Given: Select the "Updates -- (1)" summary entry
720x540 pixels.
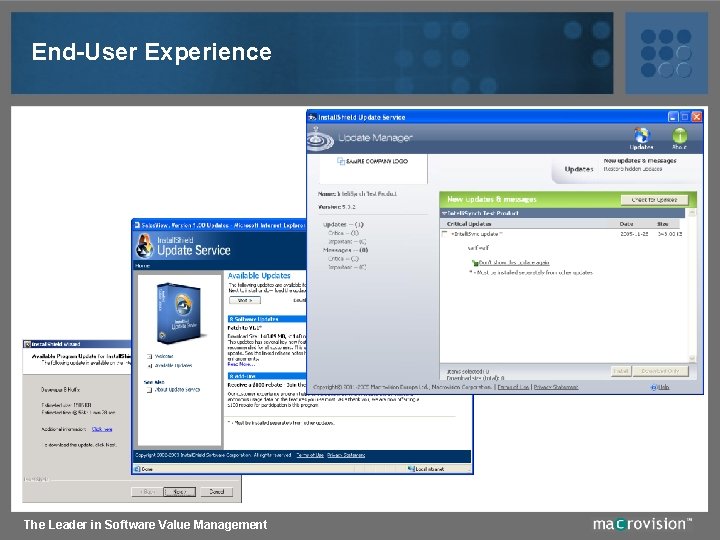Looking at the screenshot, I should tap(343, 225).
